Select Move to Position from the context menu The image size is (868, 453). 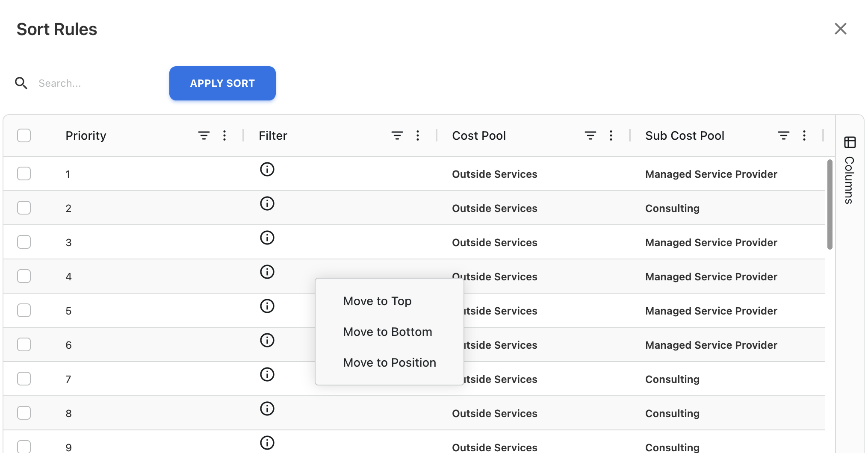(x=389, y=362)
